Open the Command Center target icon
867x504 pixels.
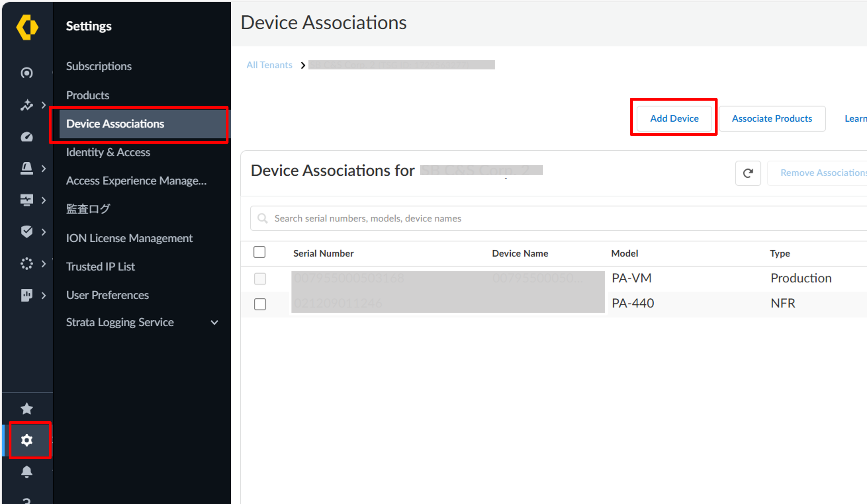[x=27, y=73]
